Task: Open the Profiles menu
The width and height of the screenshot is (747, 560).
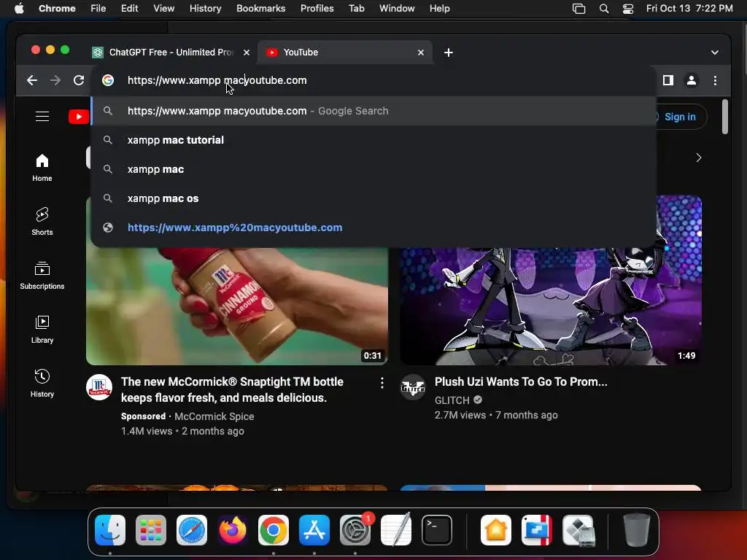Action: [x=317, y=9]
